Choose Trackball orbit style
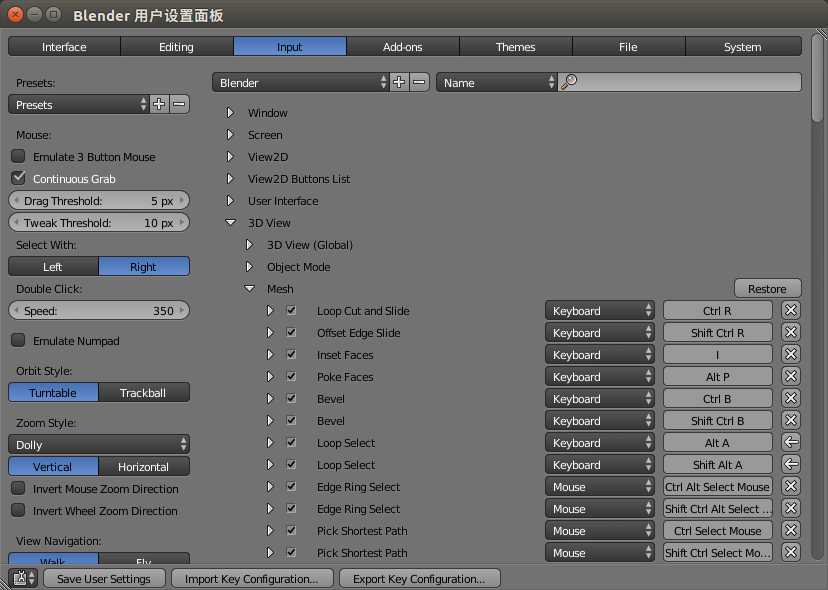 [144, 392]
